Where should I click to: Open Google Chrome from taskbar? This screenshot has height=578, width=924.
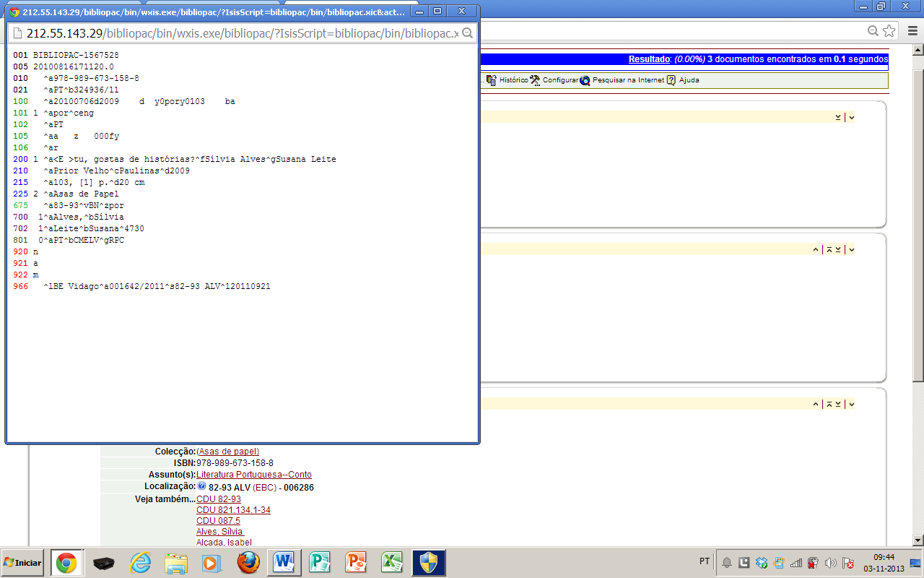click(66, 562)
